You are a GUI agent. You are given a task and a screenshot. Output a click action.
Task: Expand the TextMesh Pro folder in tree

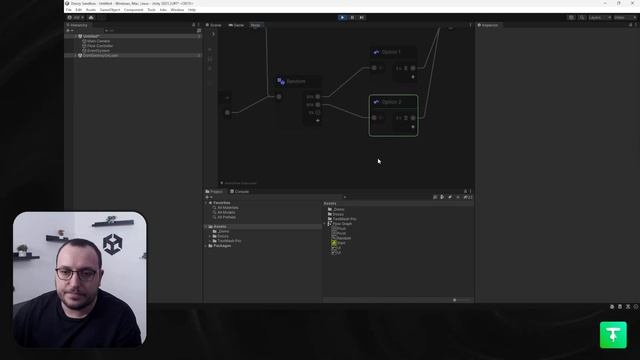(x=210, y=241)
